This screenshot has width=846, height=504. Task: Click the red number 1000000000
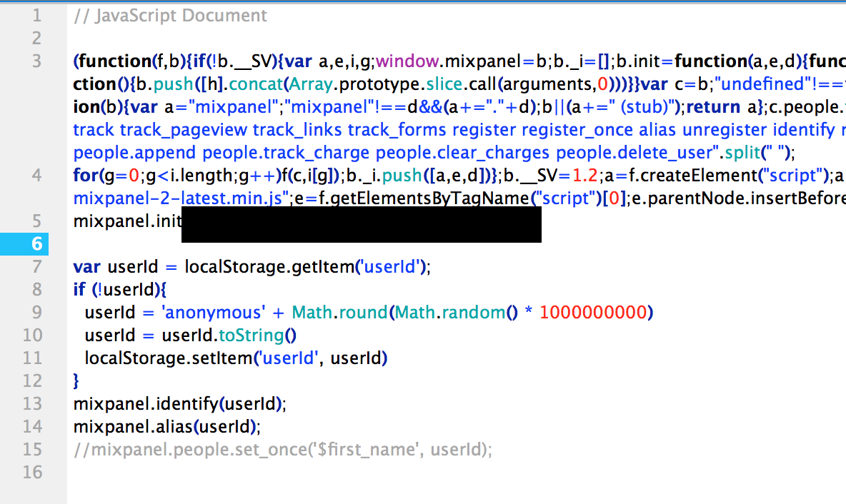(x=594, y=313)
